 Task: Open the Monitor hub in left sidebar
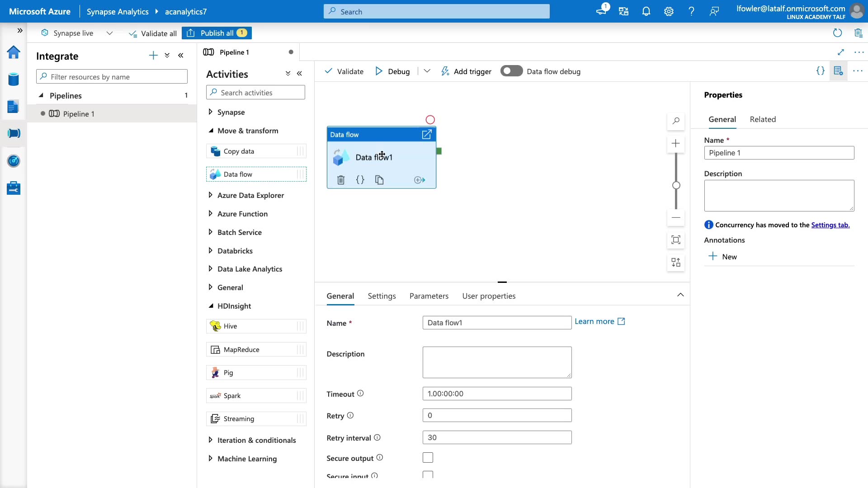(x=14, y=161)
